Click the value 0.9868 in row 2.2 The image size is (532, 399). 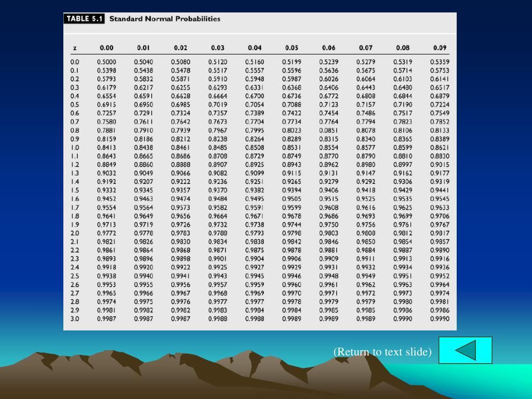click(180, 250)
